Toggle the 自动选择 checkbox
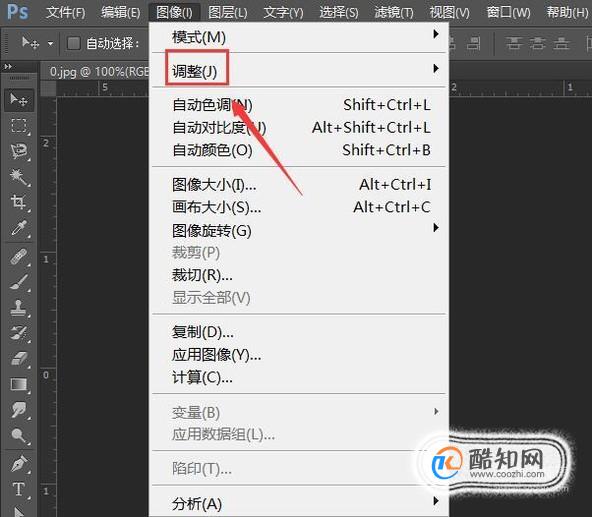The height and width of the screenshot is (517, 592). point(74,43)
